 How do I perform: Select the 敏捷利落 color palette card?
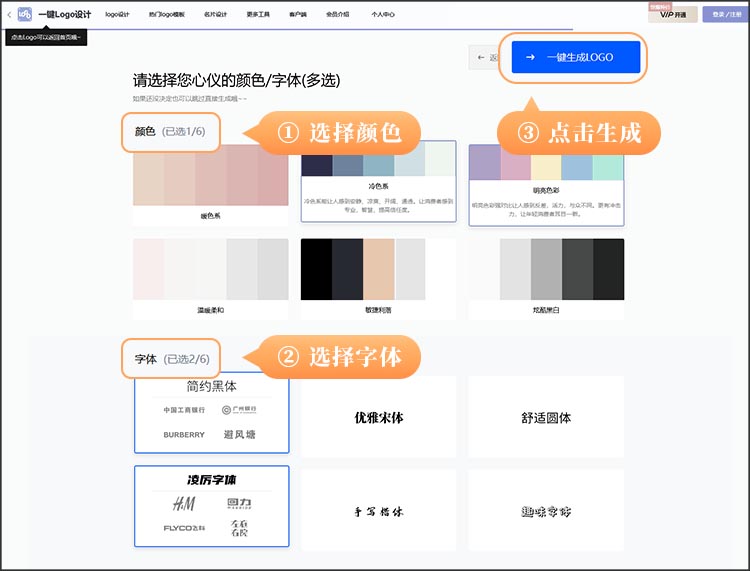click(x=378, y=278)
